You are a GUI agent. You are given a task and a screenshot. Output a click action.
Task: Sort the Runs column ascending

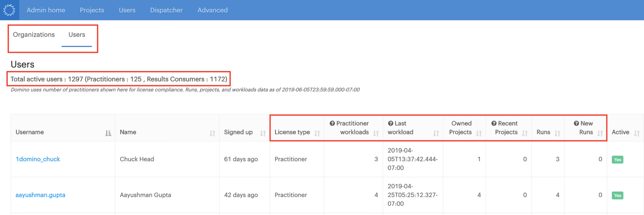[x=558, y=133]
